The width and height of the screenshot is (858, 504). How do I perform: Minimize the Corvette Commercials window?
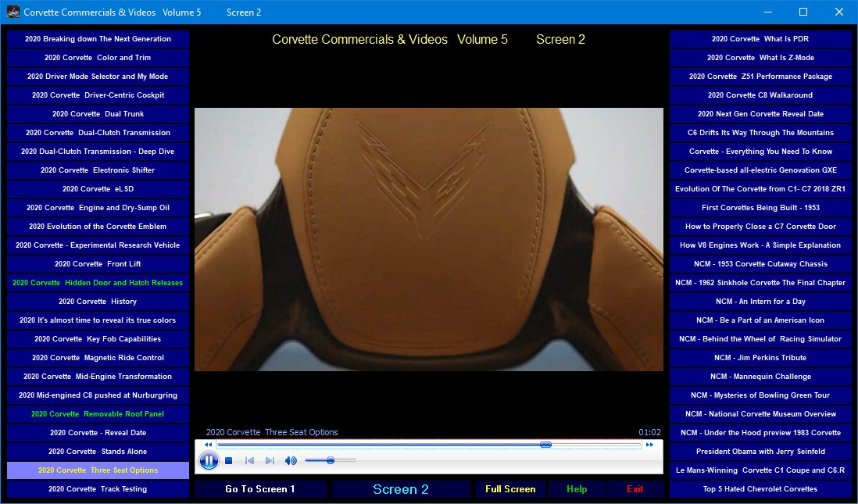point(768,12)
